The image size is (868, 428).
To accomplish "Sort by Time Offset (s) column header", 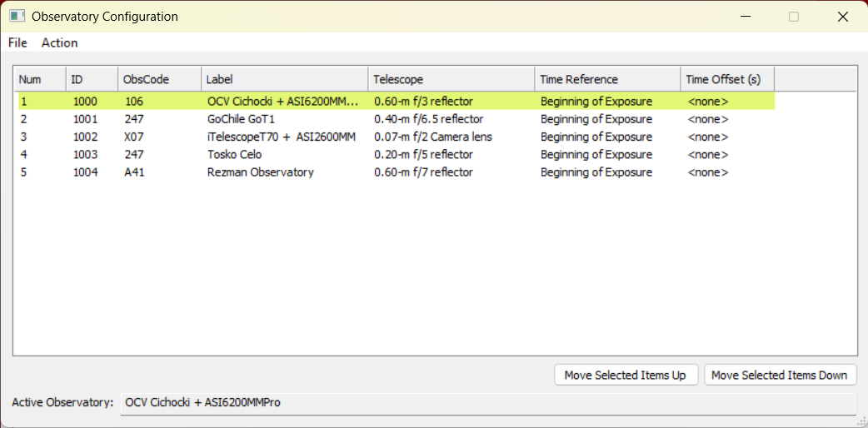I will click(x=728, y=79).
